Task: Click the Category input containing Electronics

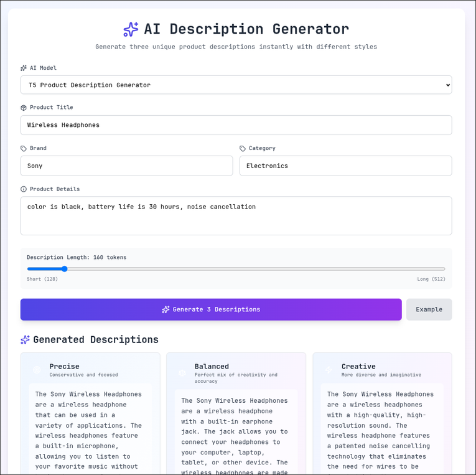Action: coord(346,166)
